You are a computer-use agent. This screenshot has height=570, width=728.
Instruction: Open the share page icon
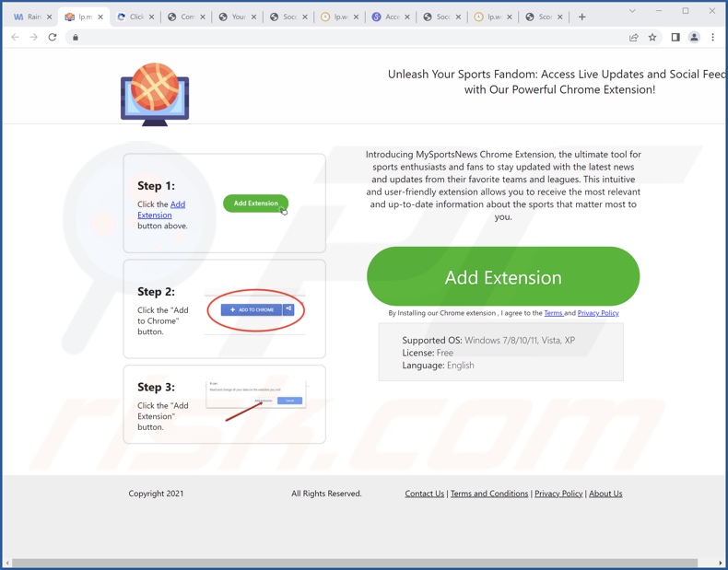tap(633, 38)
